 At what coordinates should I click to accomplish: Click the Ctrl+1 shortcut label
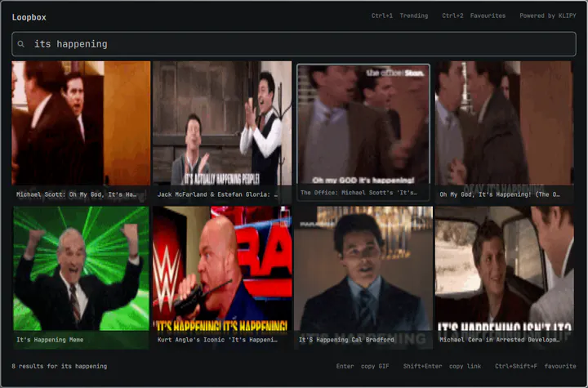[x=382, y=16]
